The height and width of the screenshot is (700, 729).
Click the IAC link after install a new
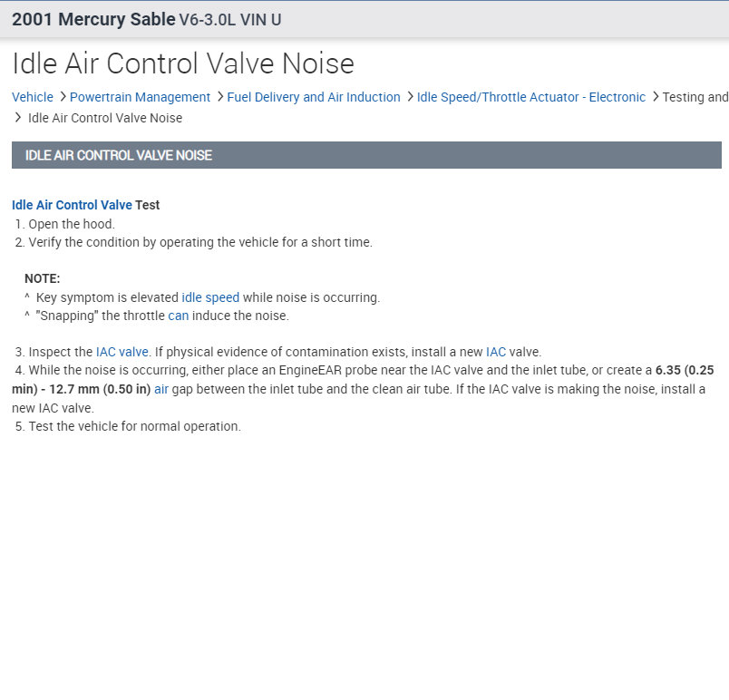pyautogui.click(x=495, y=352)
